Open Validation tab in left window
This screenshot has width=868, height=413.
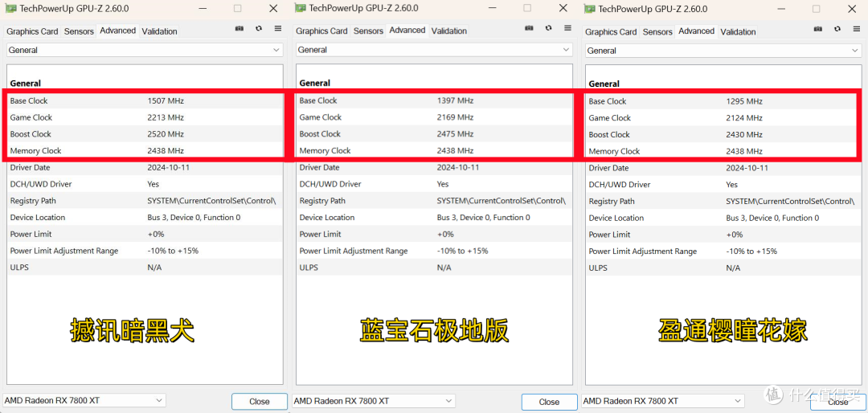[159, 31]
